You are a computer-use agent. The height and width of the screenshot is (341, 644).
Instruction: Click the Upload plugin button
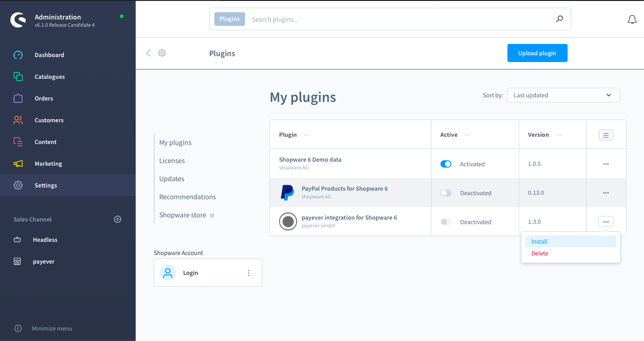(537, 53)
